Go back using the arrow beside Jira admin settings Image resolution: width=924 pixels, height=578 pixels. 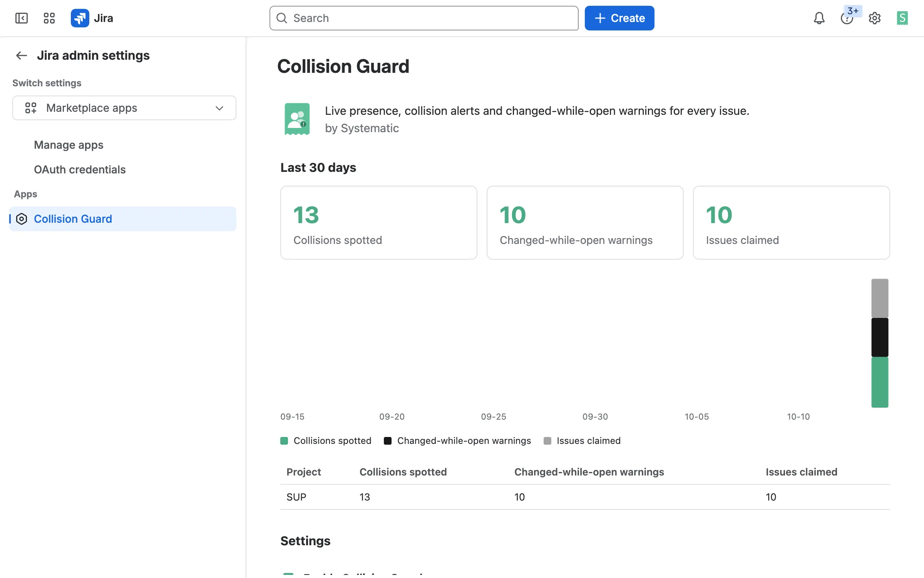pyautogui.click(x=22, y=55)
